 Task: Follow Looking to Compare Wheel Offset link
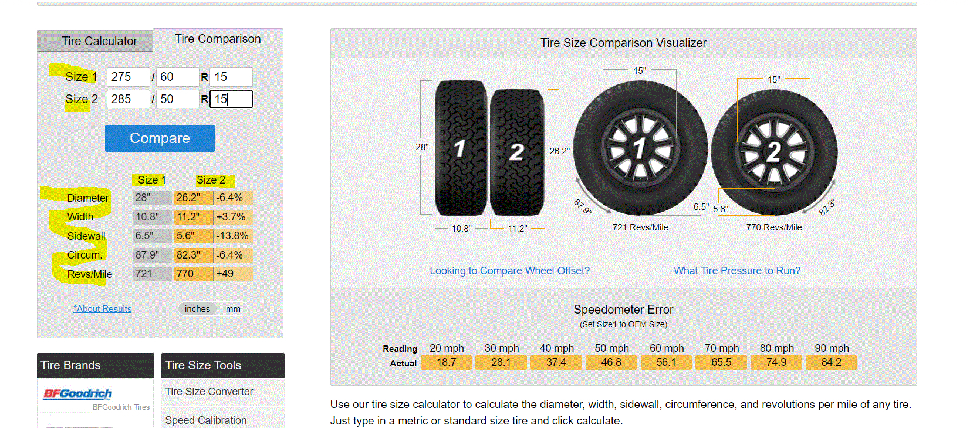click(509, 271)
